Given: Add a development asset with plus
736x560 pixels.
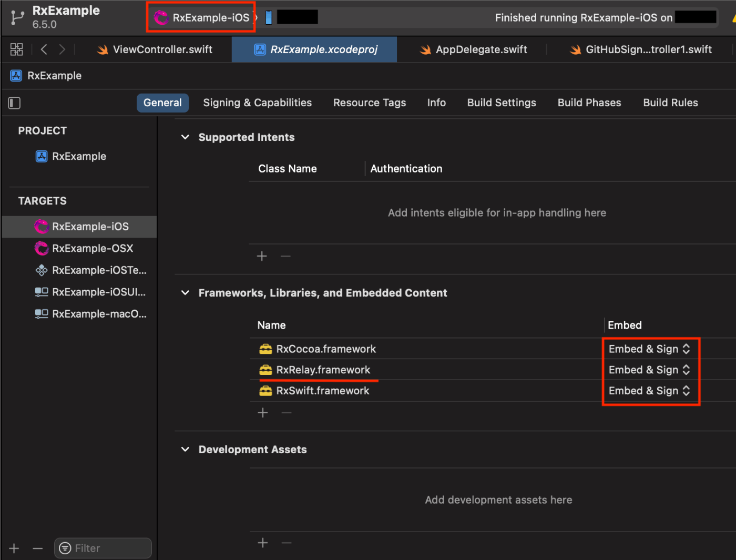Looking at the screenshot, I should pos(263,543).
